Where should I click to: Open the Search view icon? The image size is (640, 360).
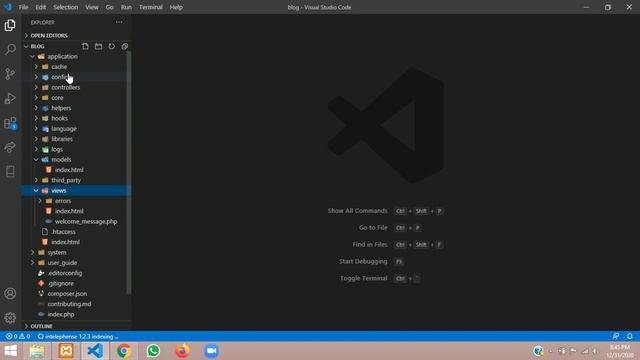click(10, 49)
